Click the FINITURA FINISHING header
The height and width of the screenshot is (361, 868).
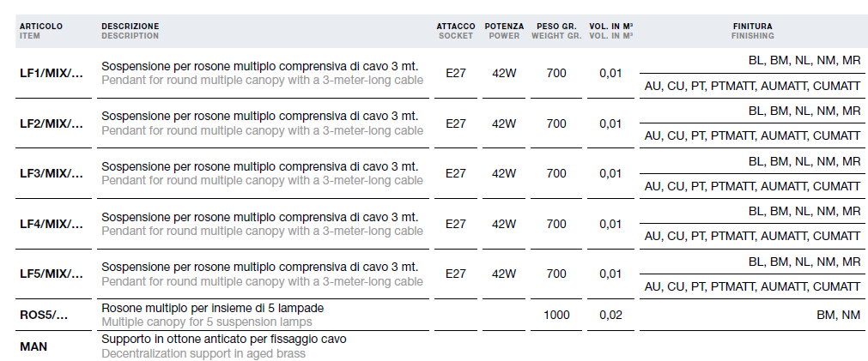pyautogui.click(x=752, y=31)
